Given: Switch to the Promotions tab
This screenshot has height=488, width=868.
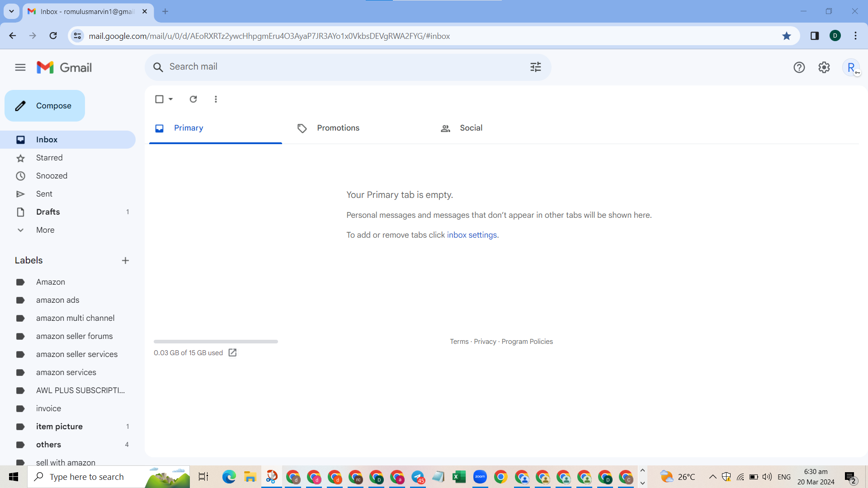Looking at the screenshot, I should (x=358, y=128).
